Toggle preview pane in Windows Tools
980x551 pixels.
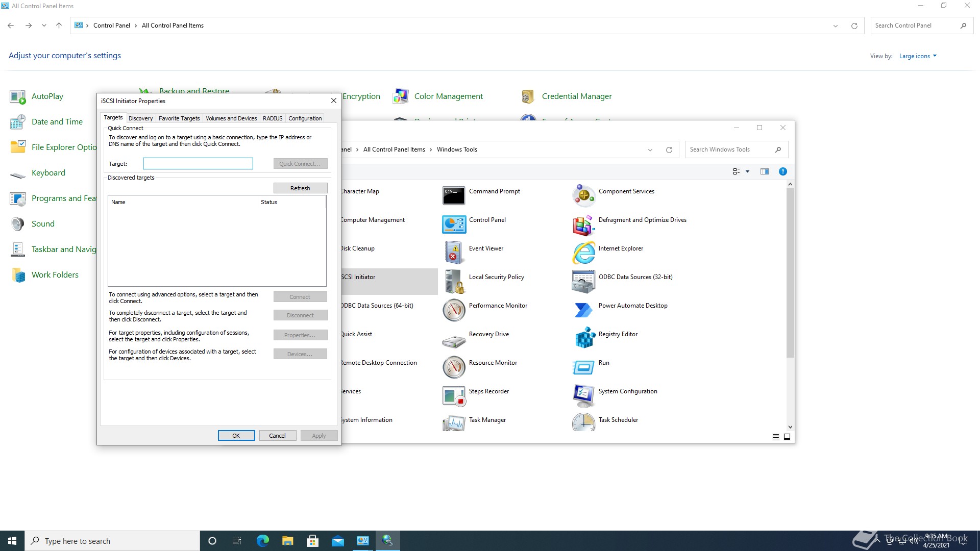[x=764, y=172]
